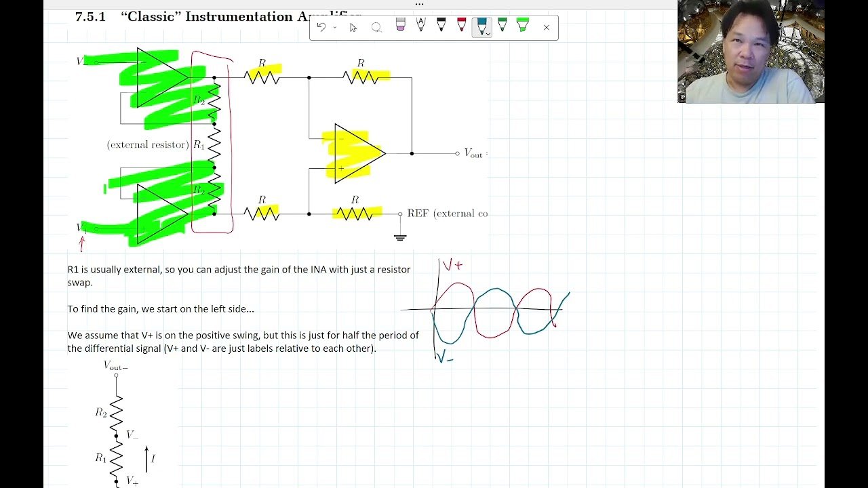Select the dark green pen
The height and width of the screenshot is (488, 868).
point(502,25)
